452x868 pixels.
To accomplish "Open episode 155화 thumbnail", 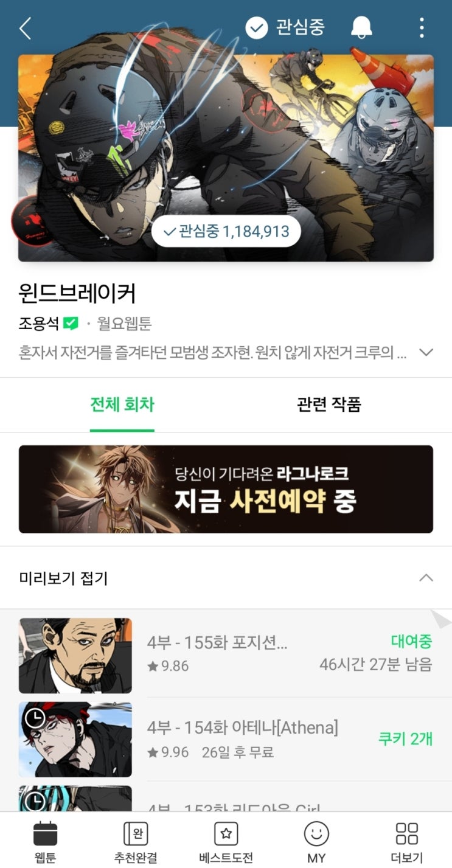I will click(x=75, y=656).
